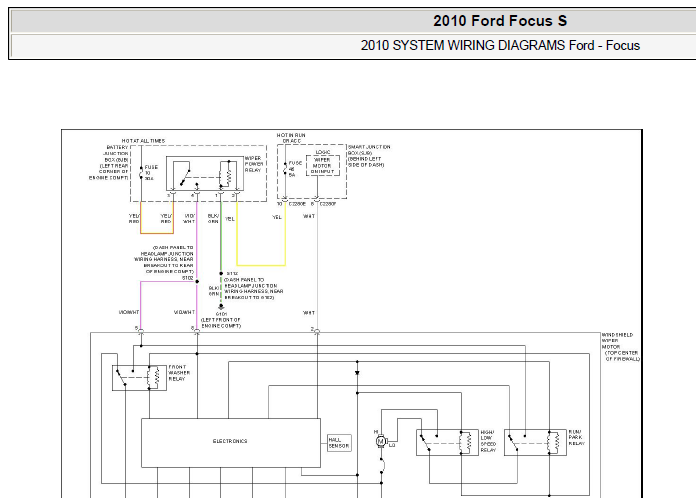Click the note beside splice S102
Viewport: 696px width, 498px height.
coord(164,260)
